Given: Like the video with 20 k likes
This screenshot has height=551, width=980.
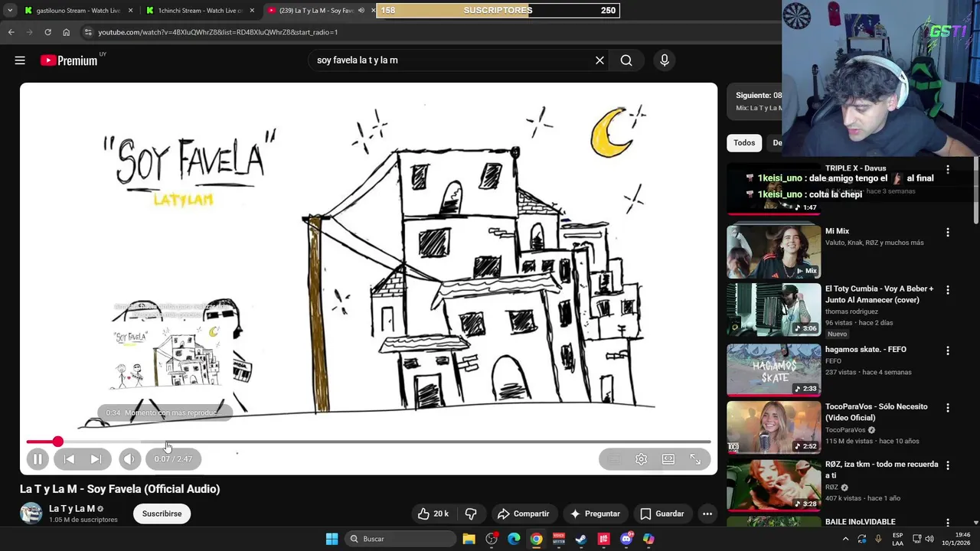Looking at the screenshot, I should [x=433, y=514].
